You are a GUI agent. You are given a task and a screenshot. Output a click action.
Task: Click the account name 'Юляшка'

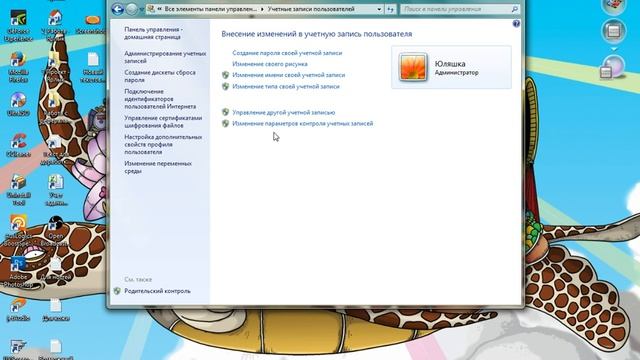pos(450,64)
